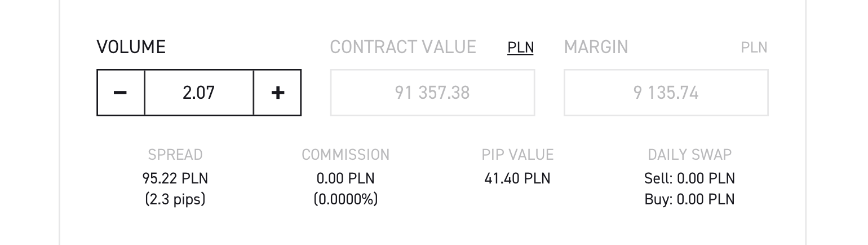Click the commission amount 0.00 PLN
868x245 pixels.
346,179
